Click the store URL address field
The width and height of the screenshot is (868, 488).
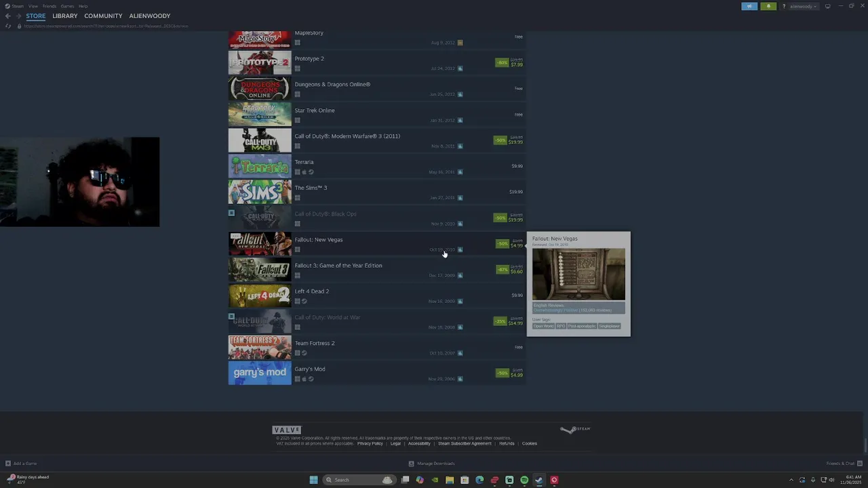click(105, 26)
